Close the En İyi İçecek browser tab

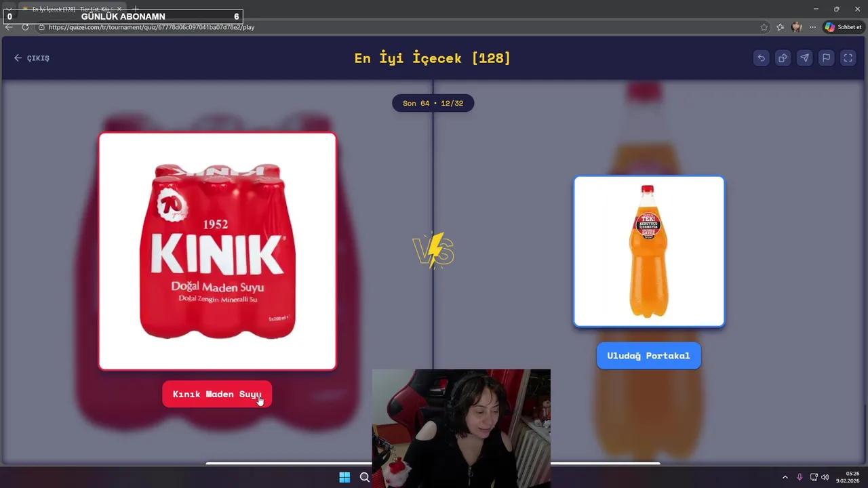[x=119, y=9]
